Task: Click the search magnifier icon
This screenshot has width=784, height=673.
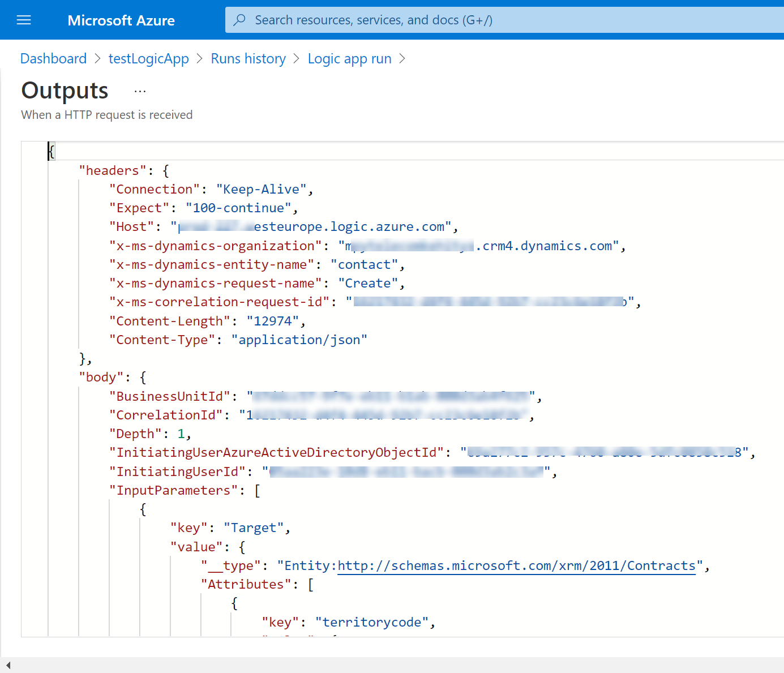Action: coord(239,20)
